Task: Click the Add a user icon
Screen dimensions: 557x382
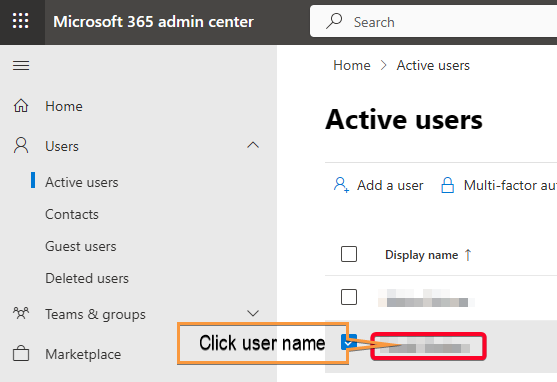Action: coord(341,185)
